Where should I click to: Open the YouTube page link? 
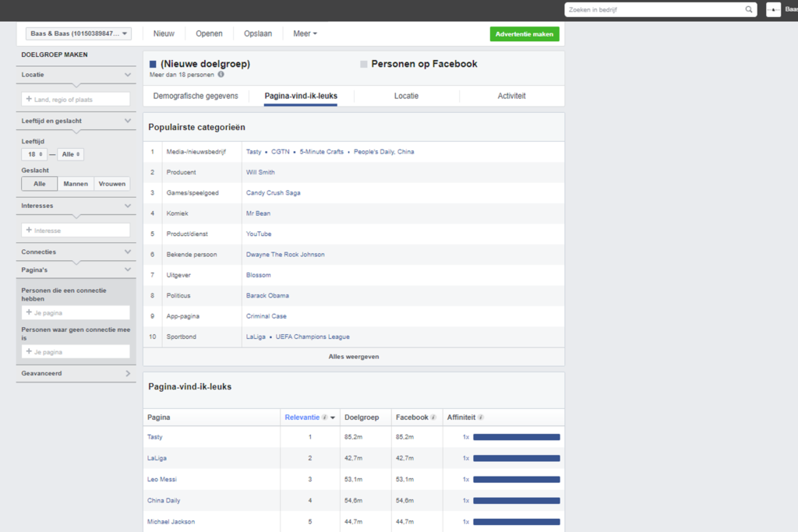tap(259, 234)
